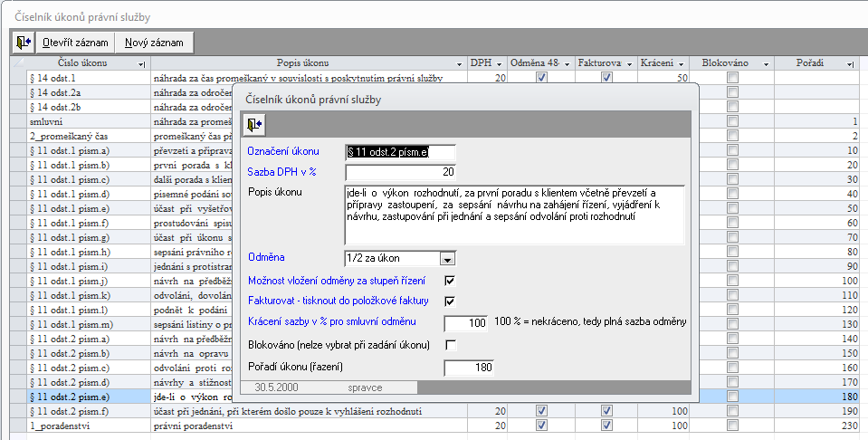
Task: Toggle Fakturovat checkbox in 1_poradenství row
Action: tap(606, 426)
